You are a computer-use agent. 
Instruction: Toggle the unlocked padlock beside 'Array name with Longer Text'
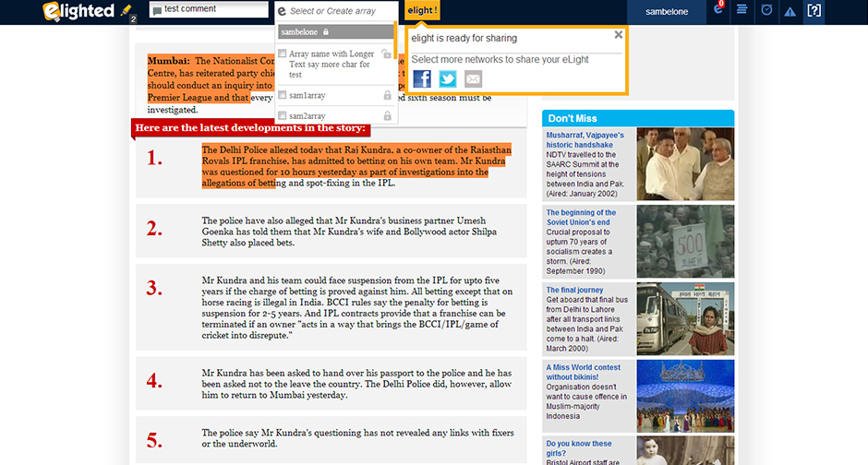click(x=386, y=54)
